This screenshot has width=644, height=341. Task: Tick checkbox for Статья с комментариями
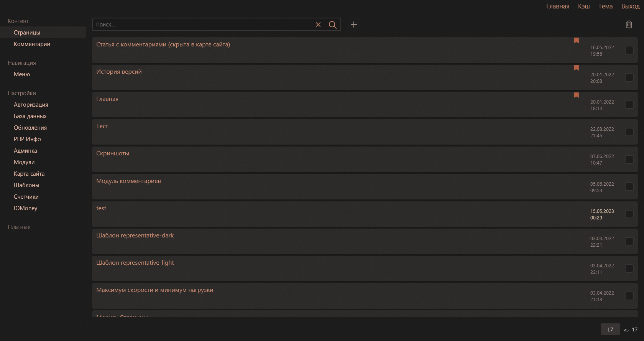coord(629,50)
